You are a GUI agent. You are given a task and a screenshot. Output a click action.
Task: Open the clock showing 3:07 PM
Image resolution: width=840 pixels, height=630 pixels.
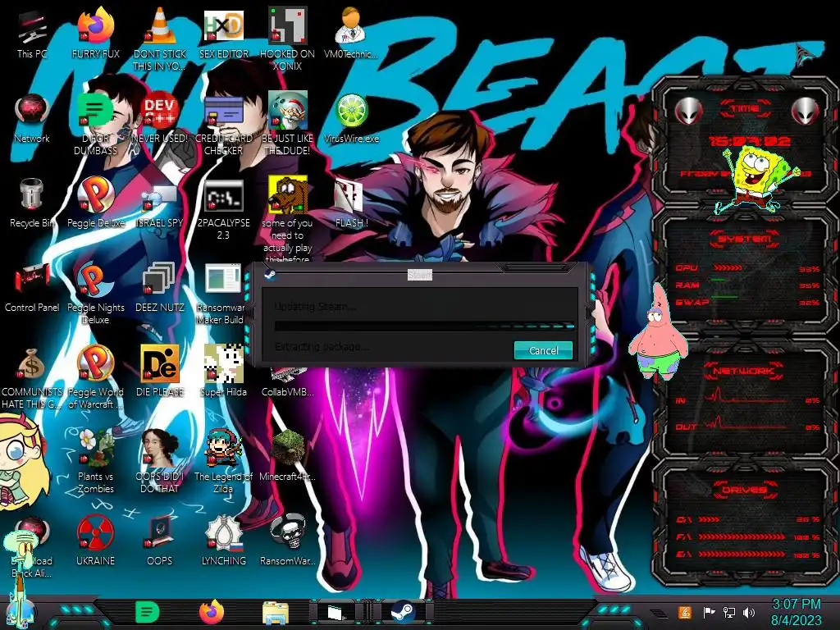pyautogui.click(x=796, y=612)
